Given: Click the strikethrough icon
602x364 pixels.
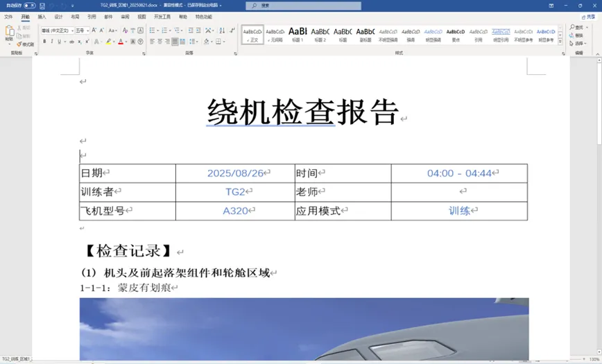Looking at the screenshot, I should [70, 42].
